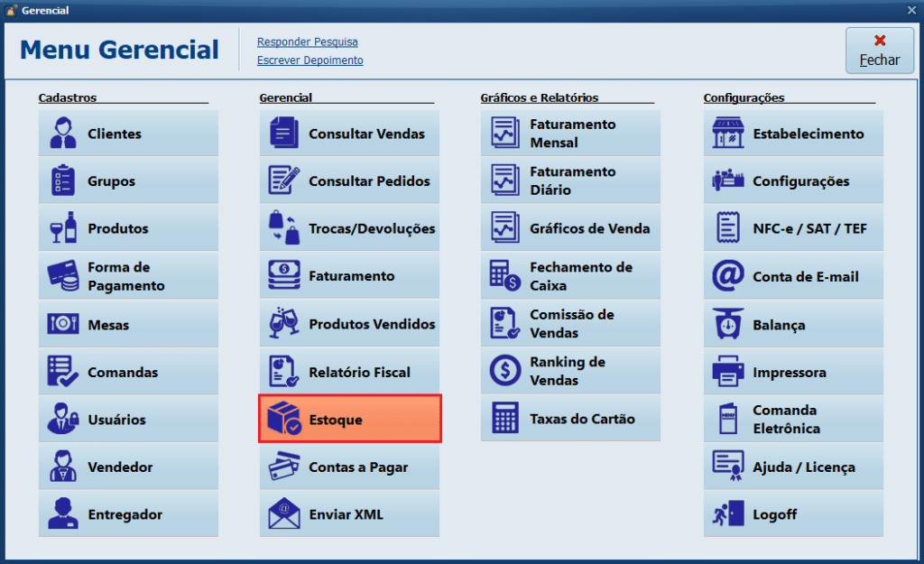
Task: Click the Estoque box icon
Action: [284, 419]
